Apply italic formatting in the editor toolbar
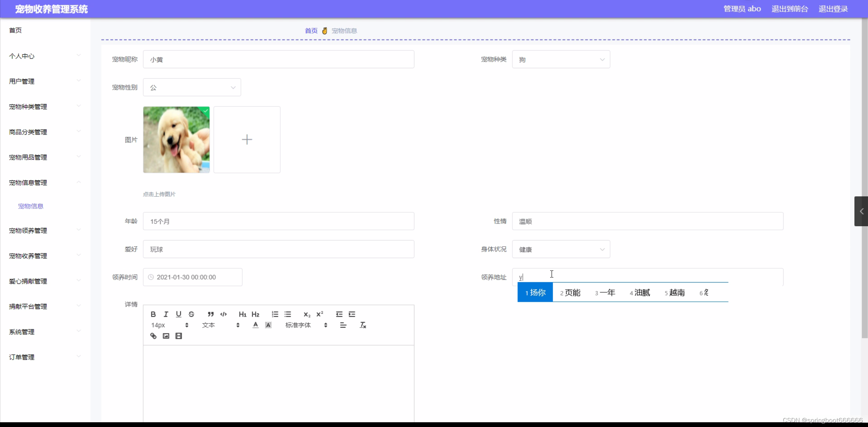This screenshot has width=868, height=427. click(x=166, y=314)
